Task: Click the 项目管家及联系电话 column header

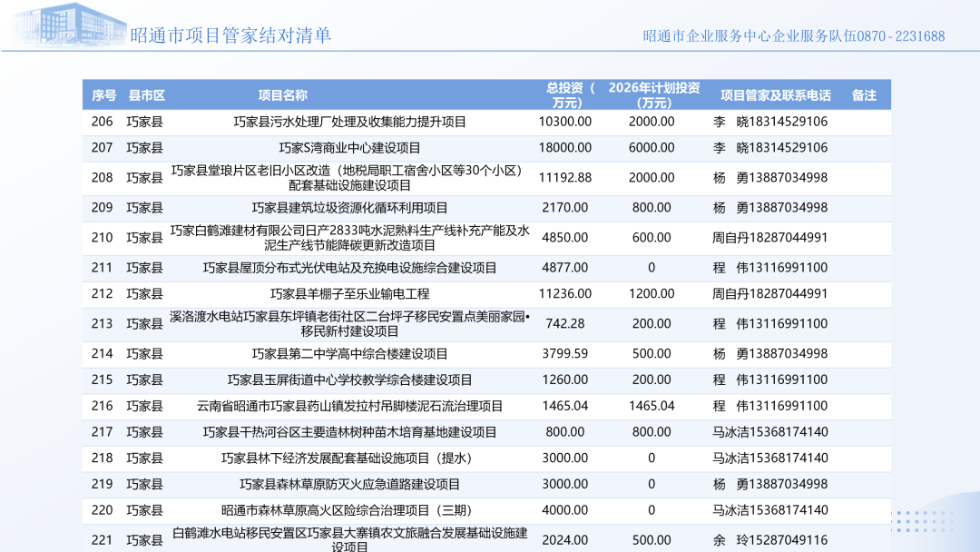Action: [x=775, y=95]
